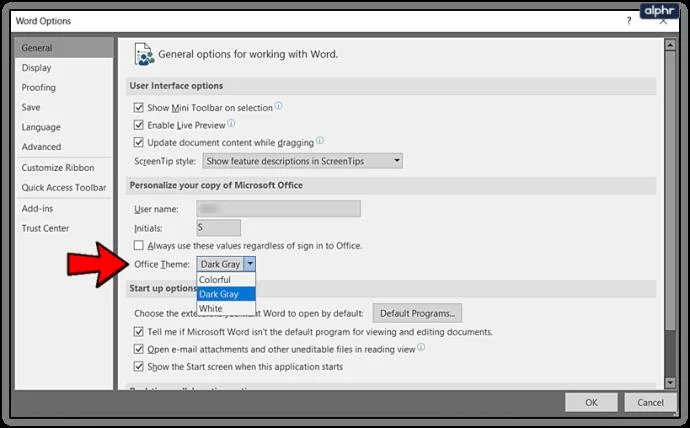Image resolution: width=690 pixels, height=428 pixels.
Task: Collapse the Office Theme dropdown arrow
Action: coord(250,264)
